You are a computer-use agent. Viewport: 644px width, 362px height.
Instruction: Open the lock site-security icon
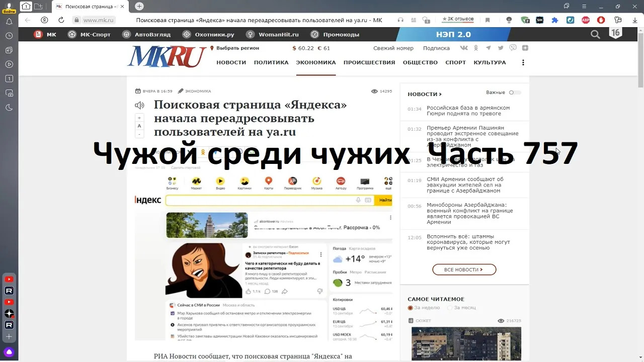pos(76,20)
